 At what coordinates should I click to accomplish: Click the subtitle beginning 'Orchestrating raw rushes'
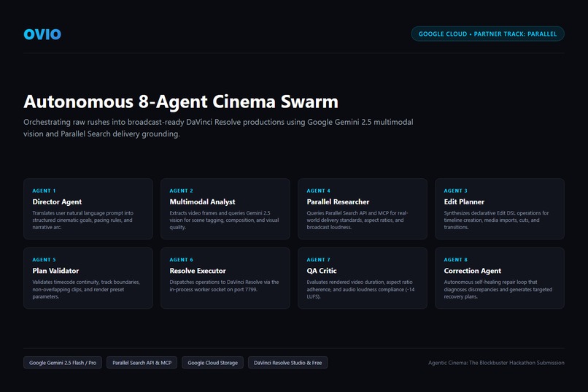[218, 128]
